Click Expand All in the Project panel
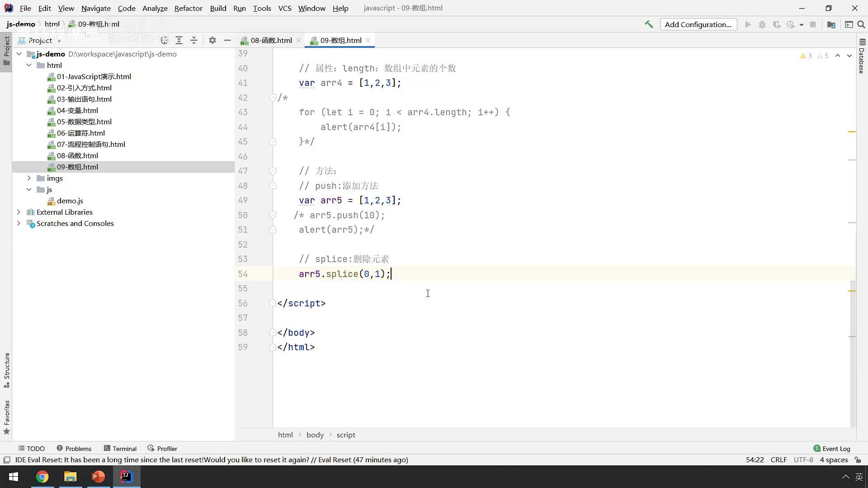The height and width of the screenshot is (488, 868). click(179, 40)
